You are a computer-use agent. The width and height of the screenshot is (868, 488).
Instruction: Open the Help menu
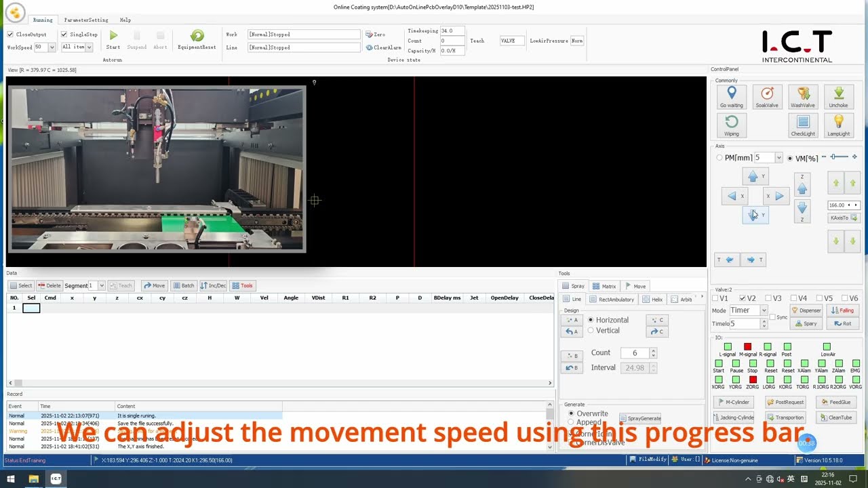[x=125, y=20]
